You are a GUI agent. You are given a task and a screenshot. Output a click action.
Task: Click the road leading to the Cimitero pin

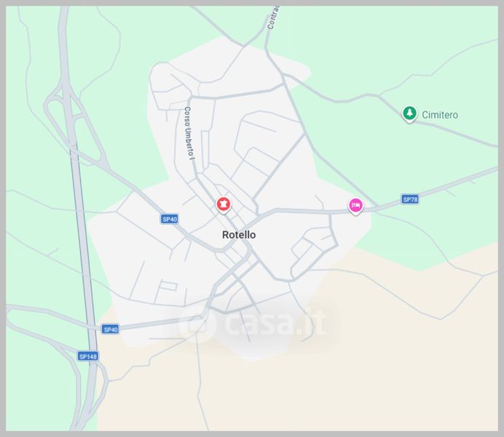(x=389, y=103)
